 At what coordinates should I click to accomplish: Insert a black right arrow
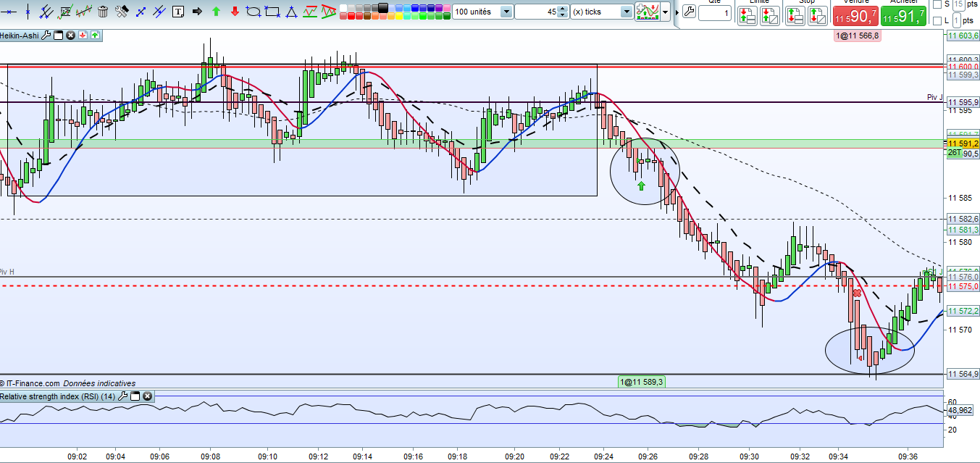tap(196, 12)
